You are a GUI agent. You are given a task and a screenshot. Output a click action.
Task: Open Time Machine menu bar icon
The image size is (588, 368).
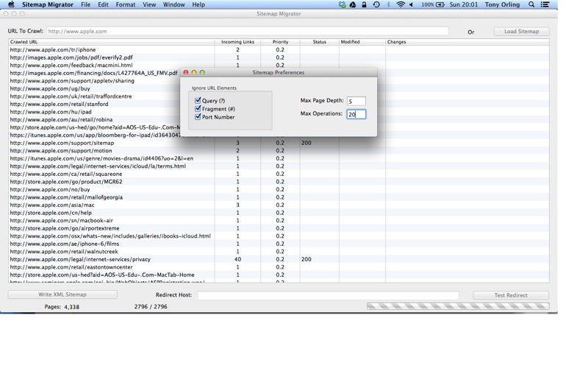coord(376,4)
